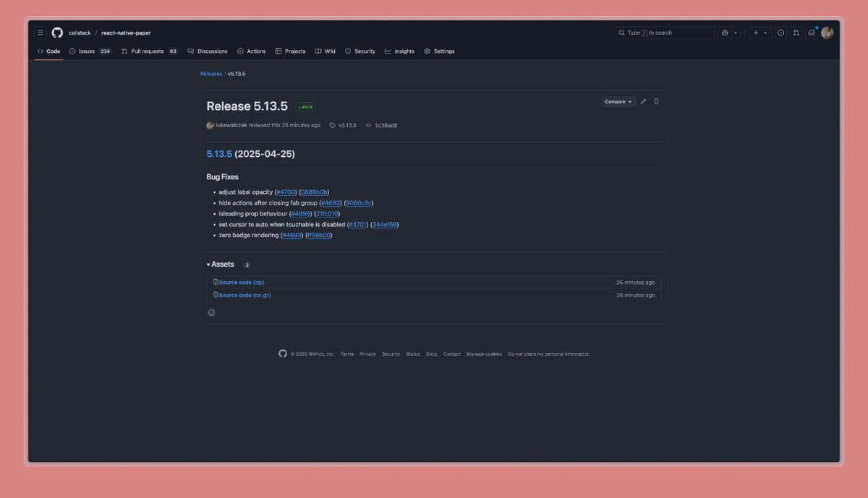Open 'Do not share my personal information'
Viewport: 868px width, 498px height.
click(x=548, y=354)
